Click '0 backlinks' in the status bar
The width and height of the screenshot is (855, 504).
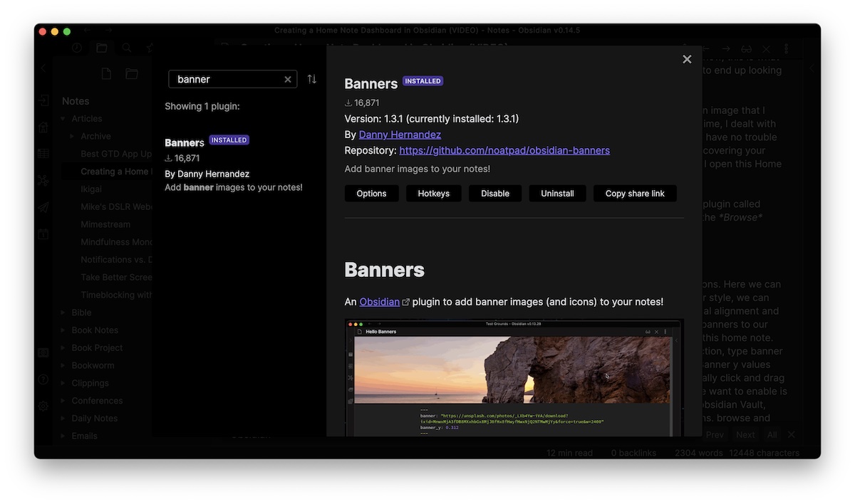coord(633,453)
